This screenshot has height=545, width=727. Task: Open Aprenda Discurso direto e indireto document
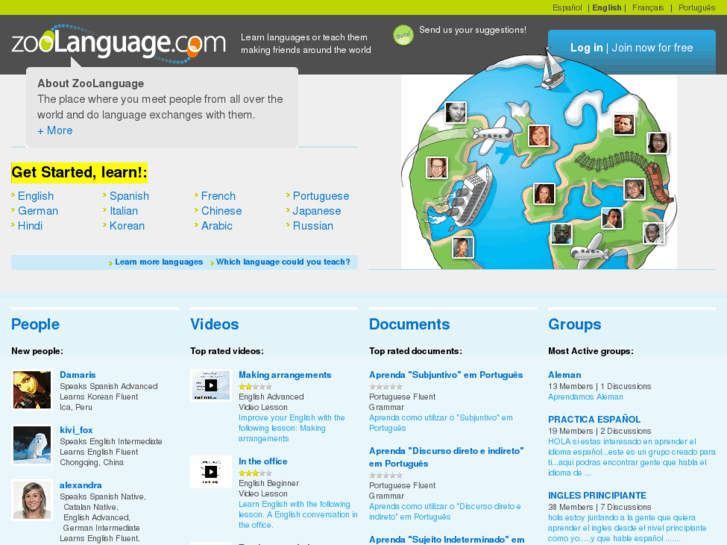[446, 457]
